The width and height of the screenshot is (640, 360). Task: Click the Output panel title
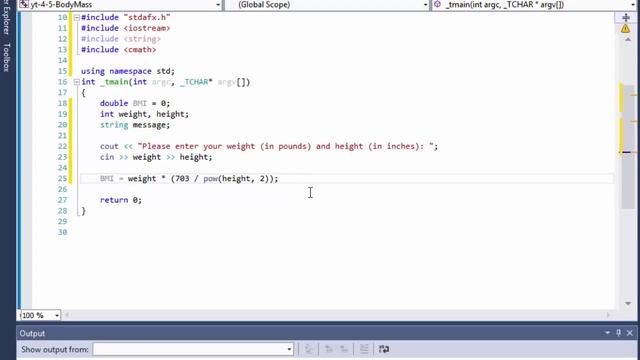[x=32, y=333]
